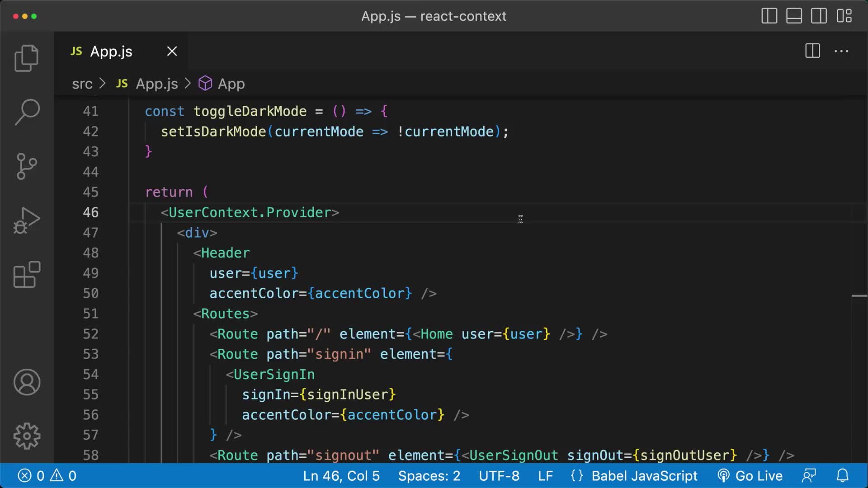Open the Search view in activity bar
Viewport: 868px width, 488px height.
(27, 112)
